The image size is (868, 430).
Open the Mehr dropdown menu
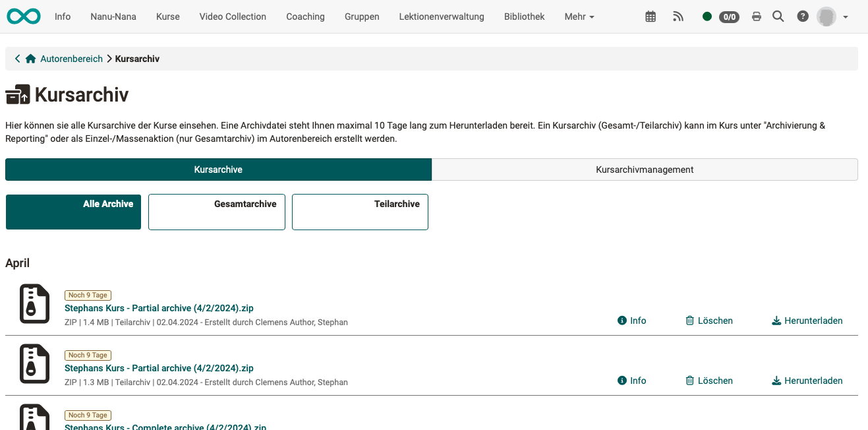(x=578, y=16)
